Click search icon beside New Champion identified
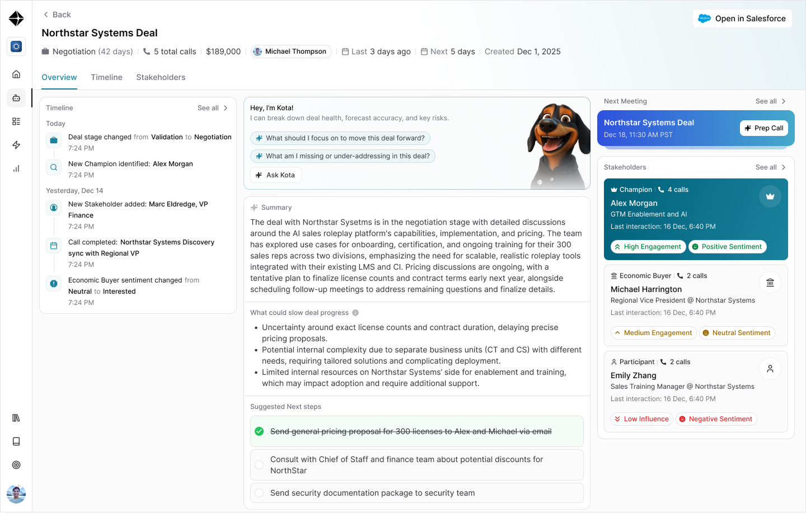Viewport: 806px width, 532px height. pos(54,167)
